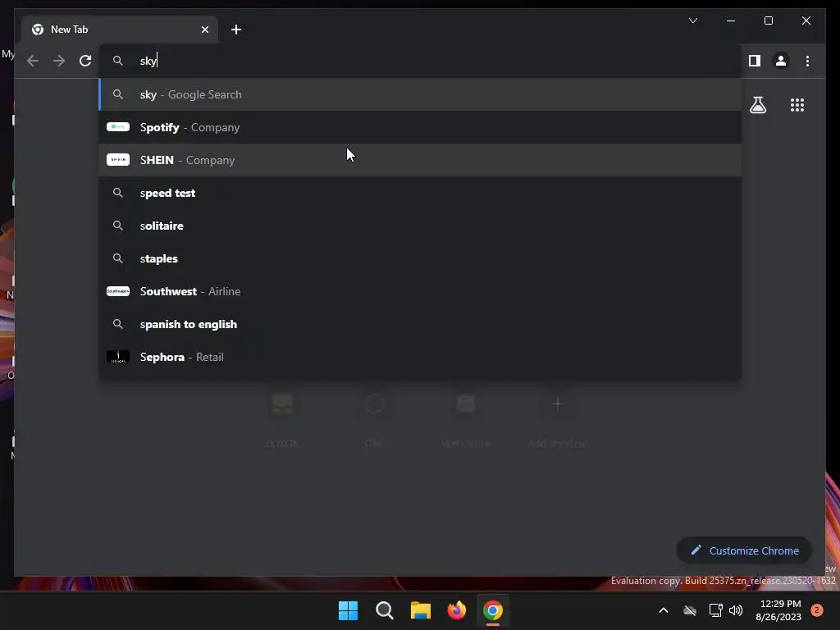
Task: Choose the Southwest - Airline suggestion
Action: [x=421, y=291]
